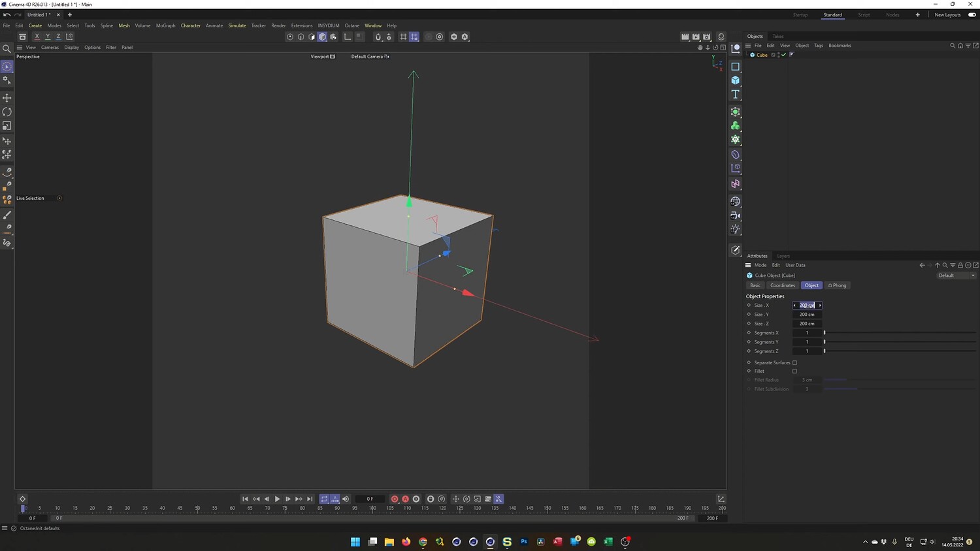The width and height of the screenshot is (980, 551).
Task: Toggle the Cube enabled green checkmark
Action: coord(784,55)
